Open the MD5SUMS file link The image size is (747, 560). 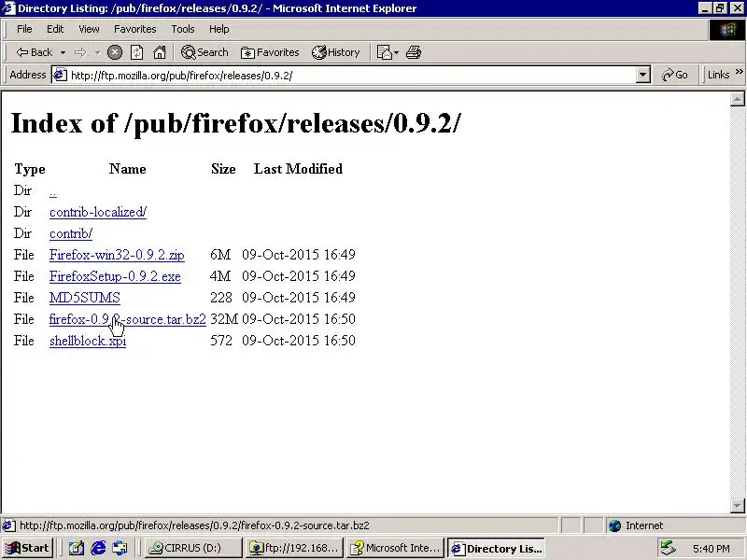[x=84, y=298]
